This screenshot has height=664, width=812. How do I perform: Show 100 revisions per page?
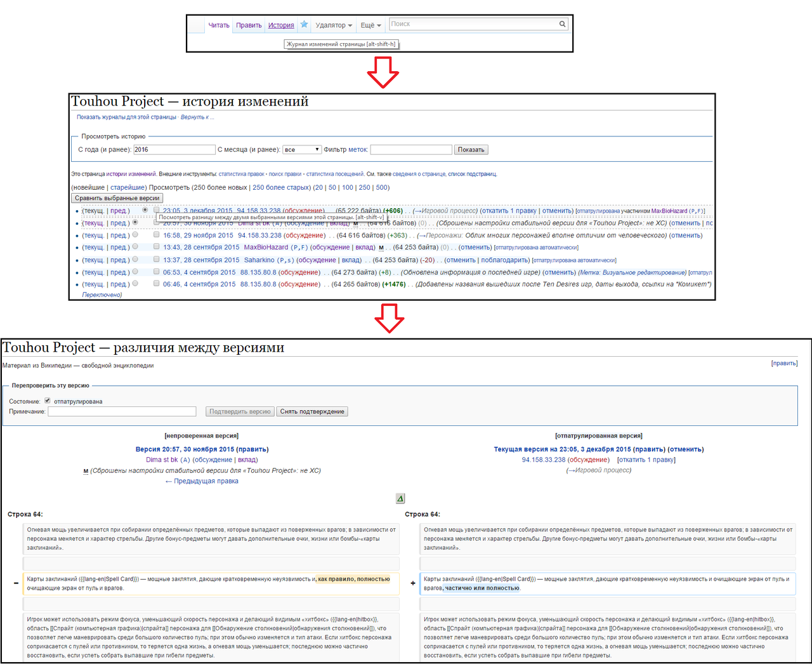pos(348,187)
